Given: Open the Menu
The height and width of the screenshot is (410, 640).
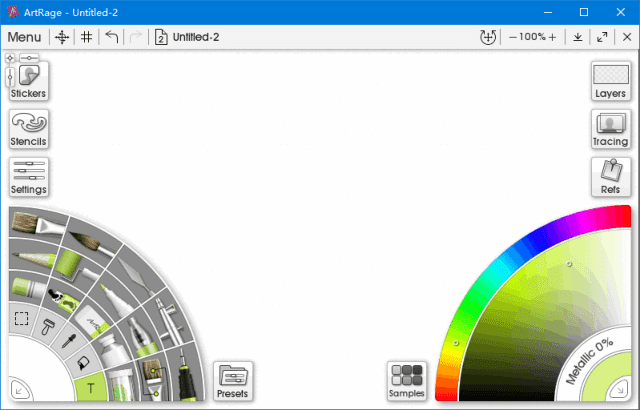Looking at the screenshot, I should pos(24,37).
